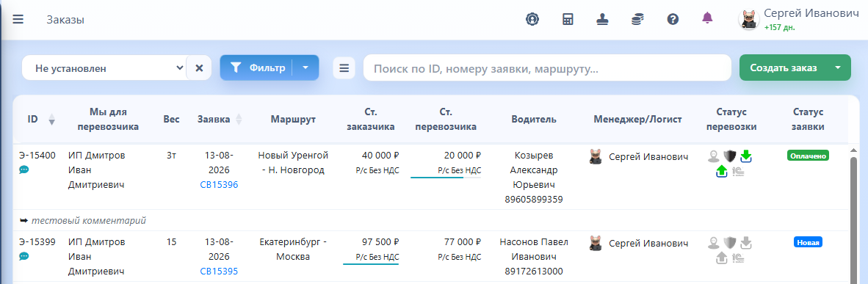Click the Сергей Иванович profile name in header

[811, 13]
